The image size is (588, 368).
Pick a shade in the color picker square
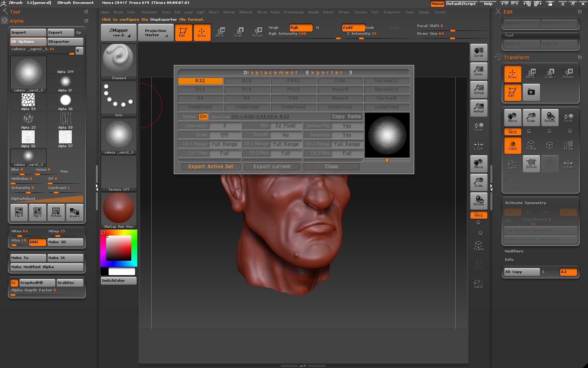pos(119,248)
